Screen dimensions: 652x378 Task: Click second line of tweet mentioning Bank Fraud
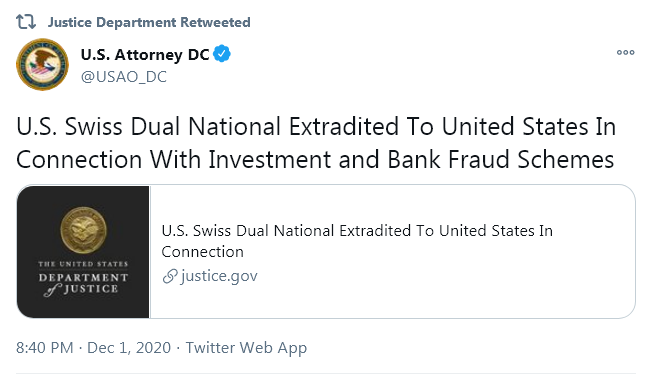point(315,159)
